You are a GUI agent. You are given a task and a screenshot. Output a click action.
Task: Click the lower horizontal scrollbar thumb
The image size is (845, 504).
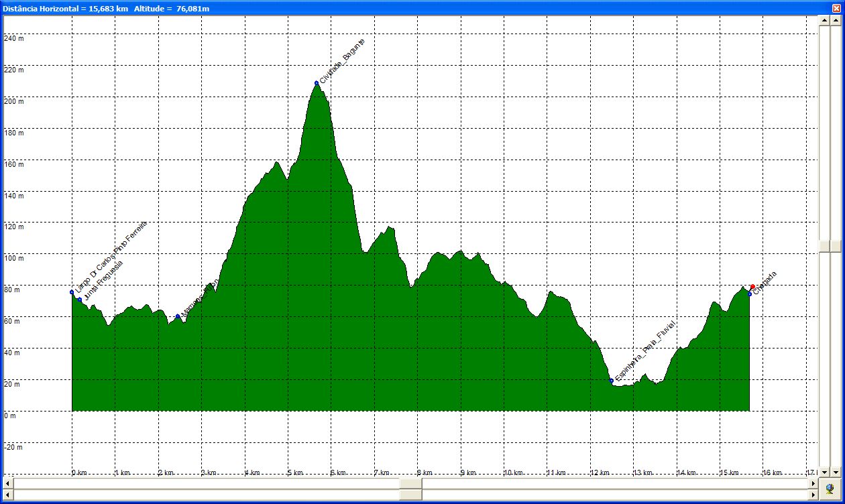(x=411, y=495)
